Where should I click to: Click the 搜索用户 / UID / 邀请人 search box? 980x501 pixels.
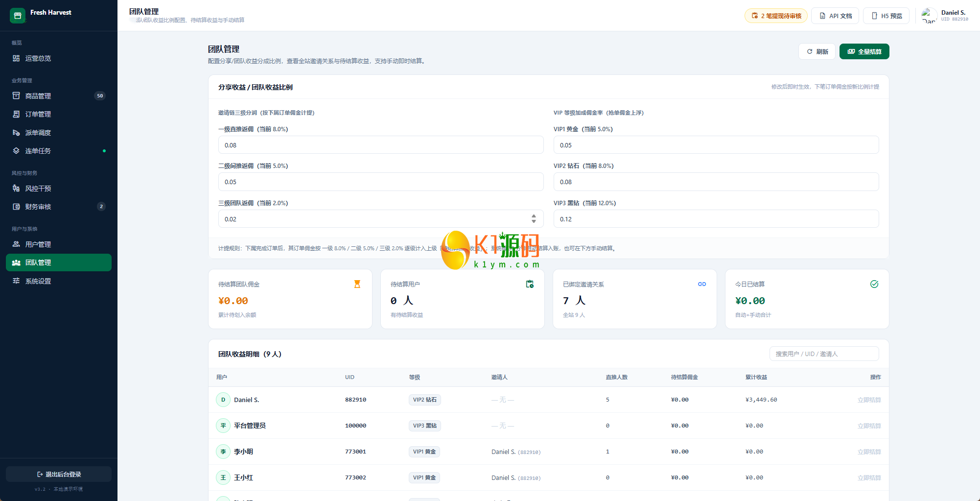824,354
